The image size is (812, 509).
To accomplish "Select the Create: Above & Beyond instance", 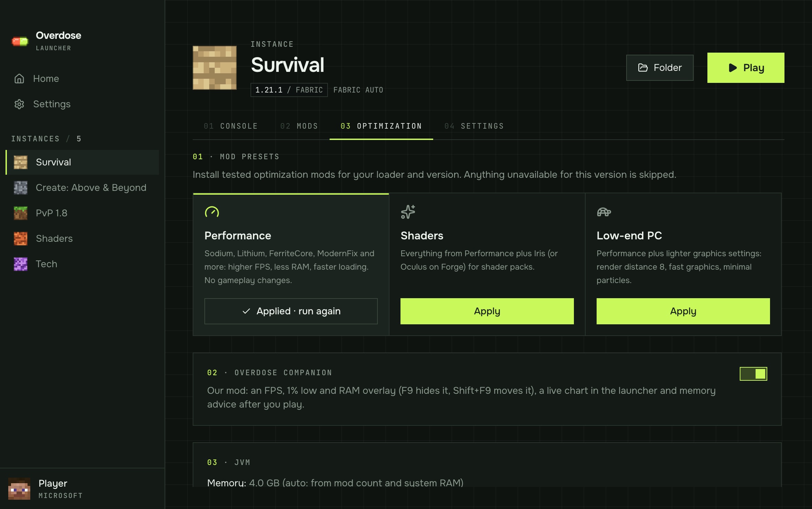I will (x=83, y=188).
